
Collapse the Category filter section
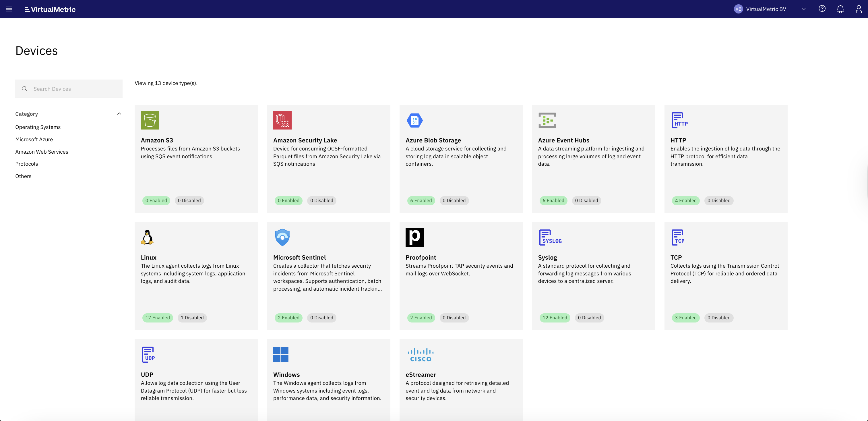pyautogui.click(x=119, y=114)
